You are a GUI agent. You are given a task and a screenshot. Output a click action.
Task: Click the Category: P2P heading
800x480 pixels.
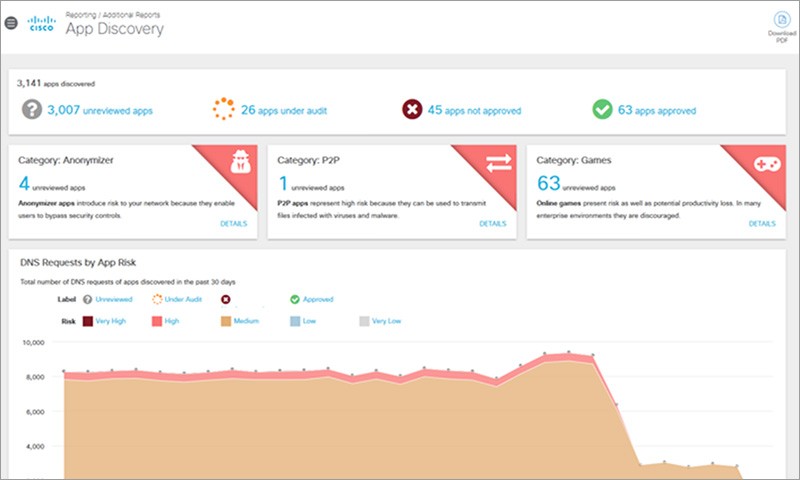(308, 160)
